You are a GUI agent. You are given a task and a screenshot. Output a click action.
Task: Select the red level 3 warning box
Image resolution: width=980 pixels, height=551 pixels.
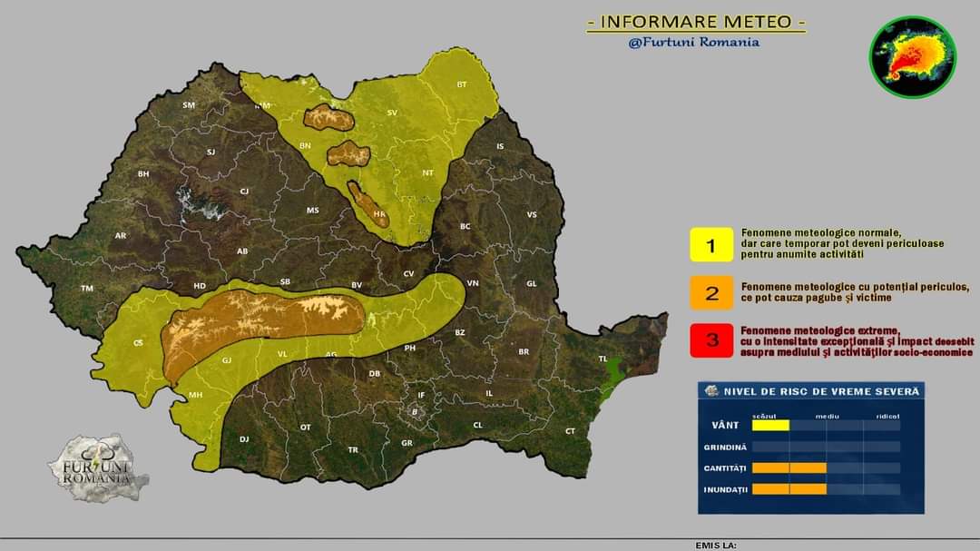[711, 340]
